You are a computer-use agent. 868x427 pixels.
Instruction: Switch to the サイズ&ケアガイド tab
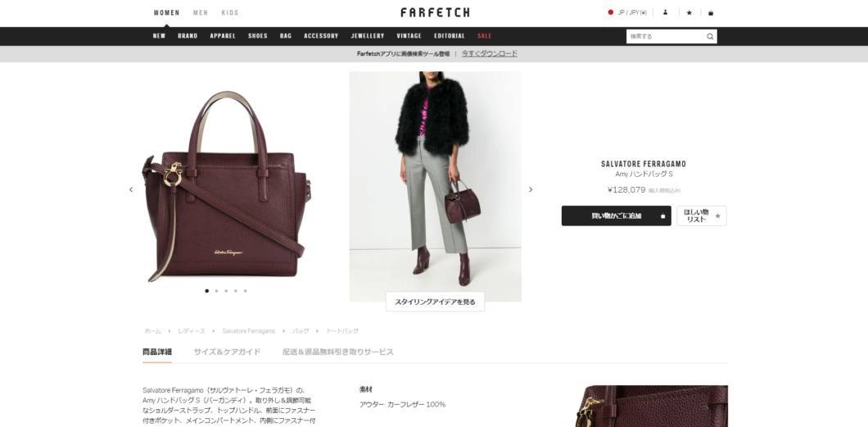(227, 352)
